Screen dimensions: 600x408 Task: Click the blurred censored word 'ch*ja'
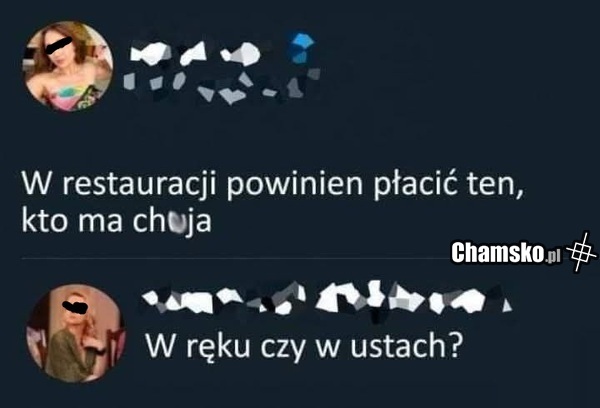tap(172, 221)
